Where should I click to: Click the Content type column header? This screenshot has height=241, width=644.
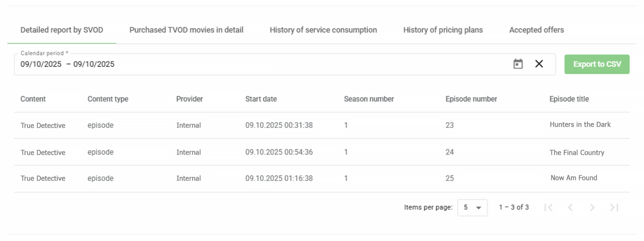click(108, 99)
